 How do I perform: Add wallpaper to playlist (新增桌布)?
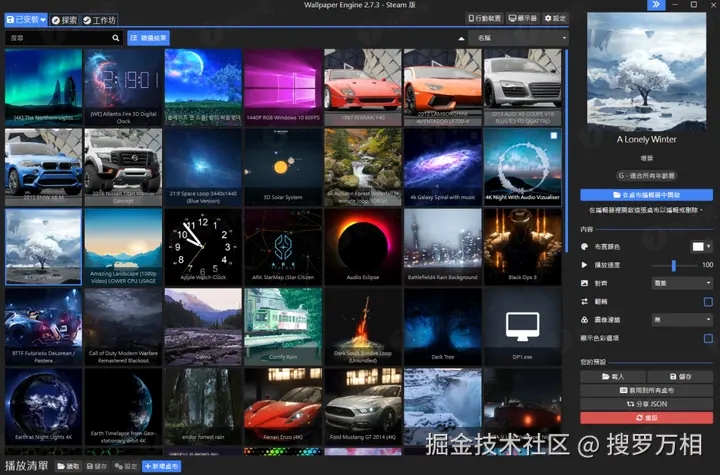pos(161,466)
